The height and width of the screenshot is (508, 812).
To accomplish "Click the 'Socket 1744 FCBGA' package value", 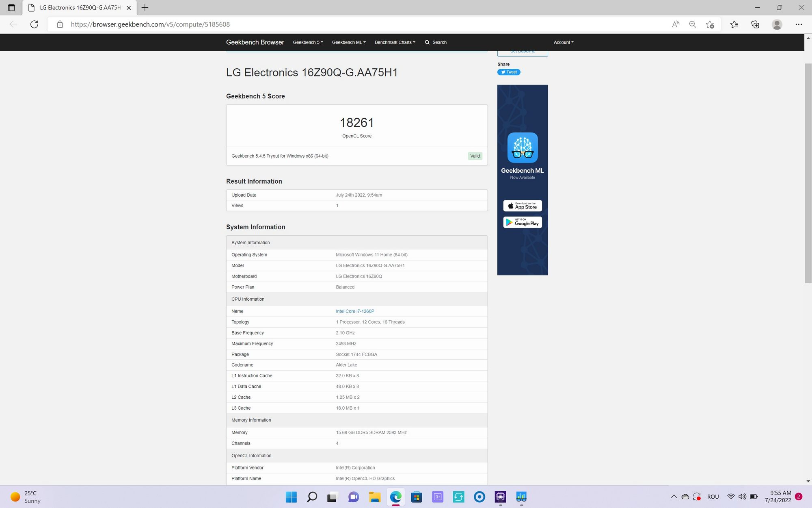I will [356, 354].
